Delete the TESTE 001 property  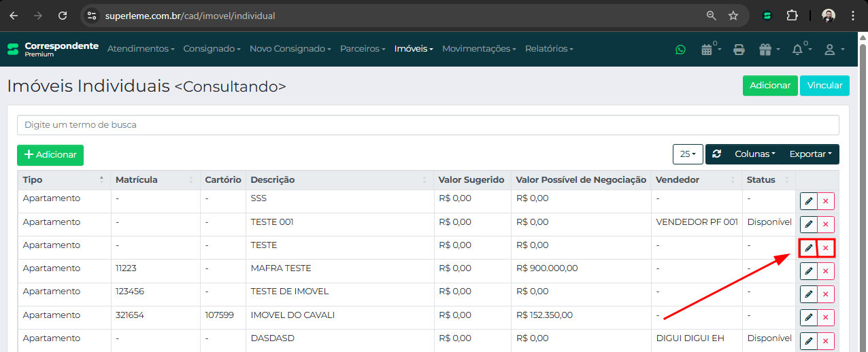[826, 224]
